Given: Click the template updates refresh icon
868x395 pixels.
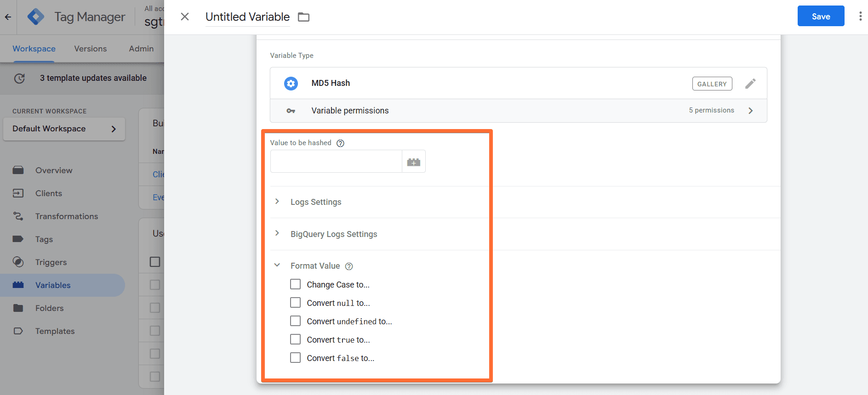Looking at the screenshot, I should (19, 78).
